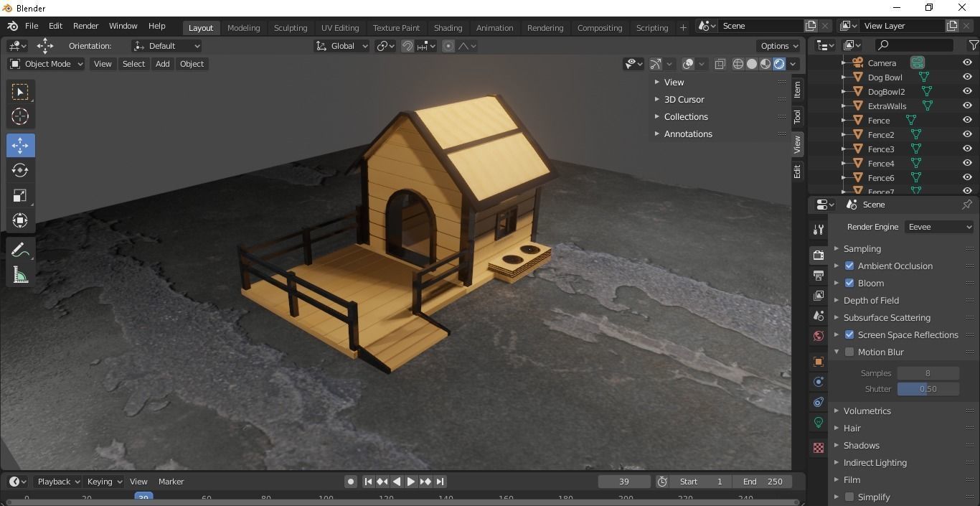Enable the Simplify checkbox
Screen dimensions: 980x506
849,497
